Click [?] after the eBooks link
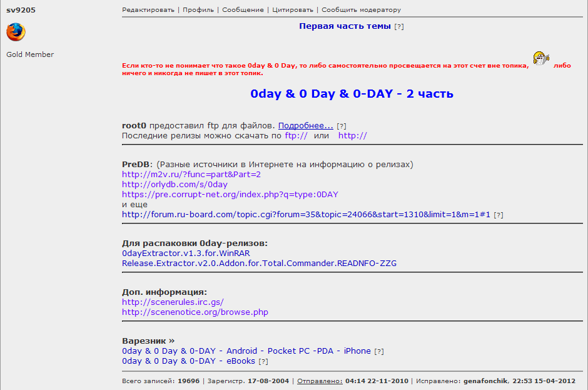 263,362
